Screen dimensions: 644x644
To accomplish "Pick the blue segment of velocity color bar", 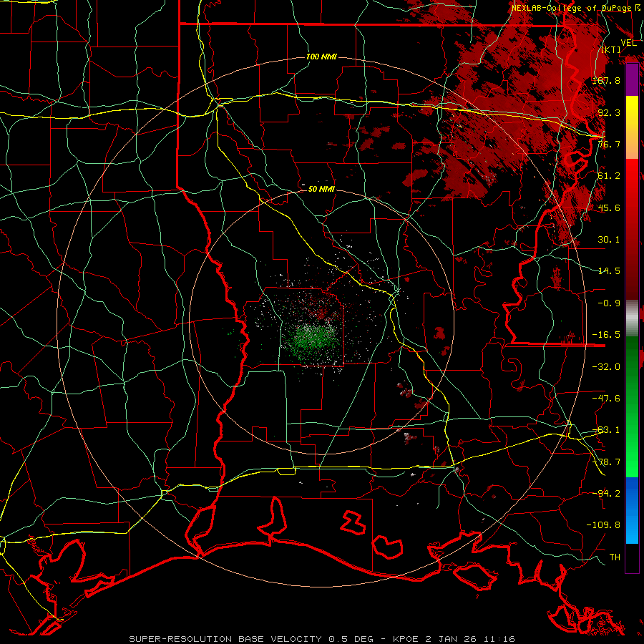I will click(632, 510).
